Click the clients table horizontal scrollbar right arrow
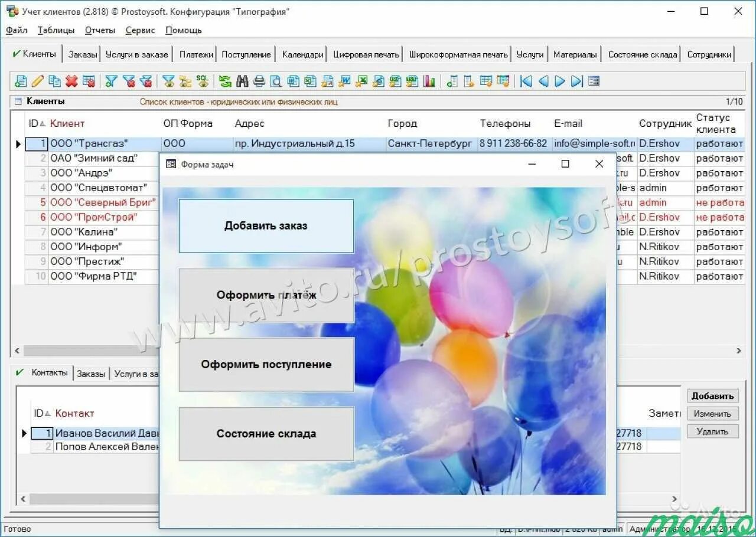756x537 pixels. [739, 351]
